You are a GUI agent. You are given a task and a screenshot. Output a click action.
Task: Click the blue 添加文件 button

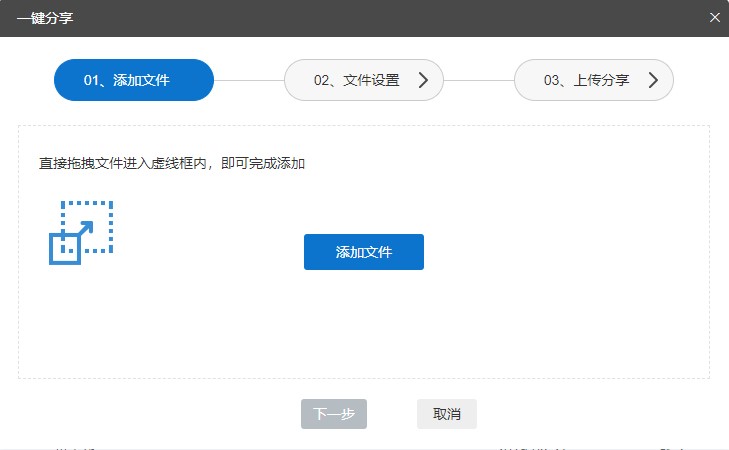coord(364,252)
